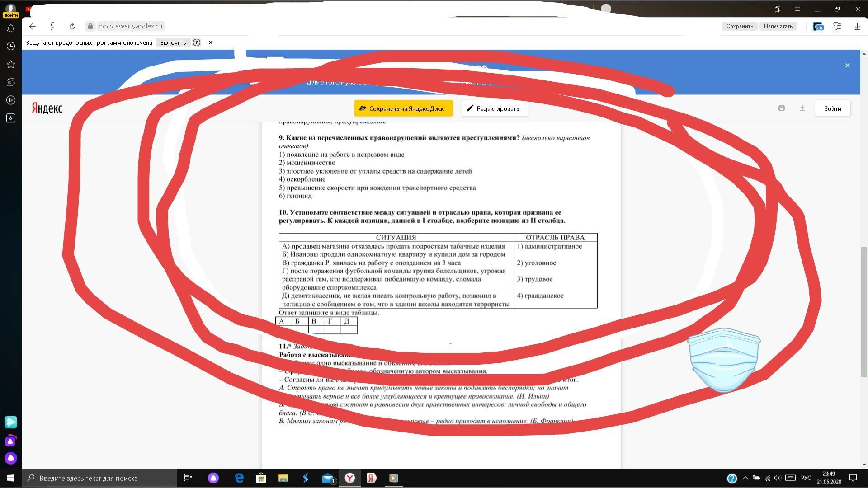This screenshot has height=488, width=868.
Task: Click the printer icon in the document header
Action: [x=782, y=108]
